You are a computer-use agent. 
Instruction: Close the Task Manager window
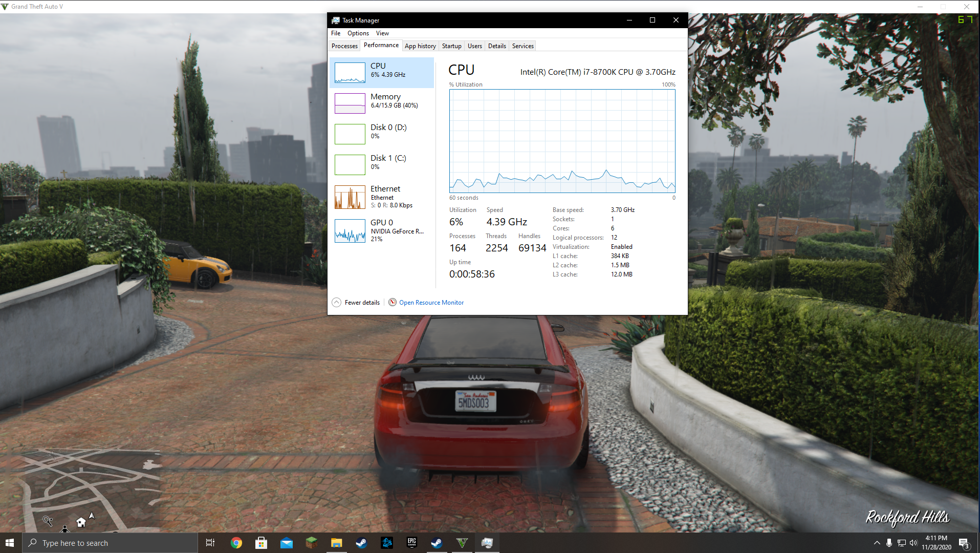pyautogui.click(x=676, y=20)
